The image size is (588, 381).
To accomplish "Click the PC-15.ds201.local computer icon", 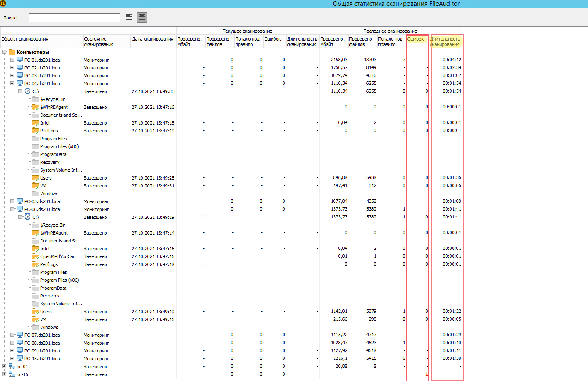I will pos(20,359).
